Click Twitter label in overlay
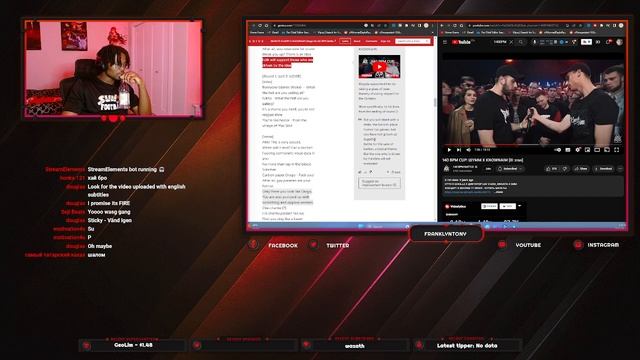Image resolution: width=640 pixels, height=360 pixels. pyautogui.click(x=338, y=245)
